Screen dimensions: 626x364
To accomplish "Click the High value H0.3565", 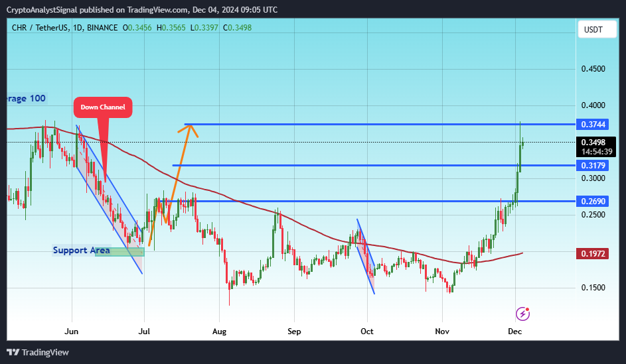I will [x=171, y=27].
